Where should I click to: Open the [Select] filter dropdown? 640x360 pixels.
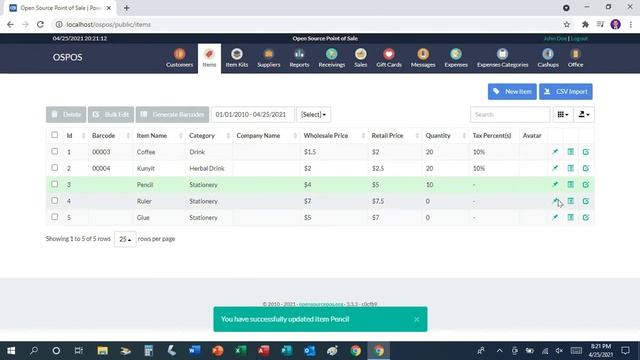click(x=313, y=115)
